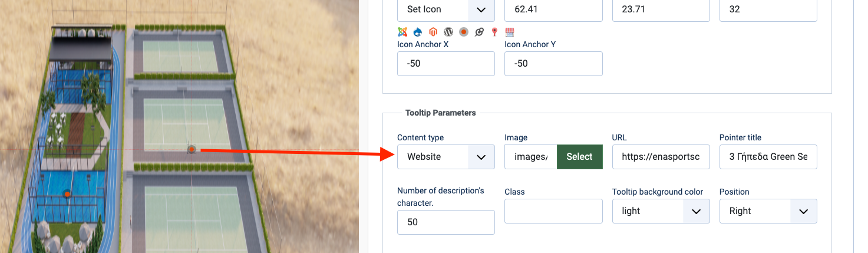
Task: Click the Icon Anchor Y field
Action: [x=553, y=64]
